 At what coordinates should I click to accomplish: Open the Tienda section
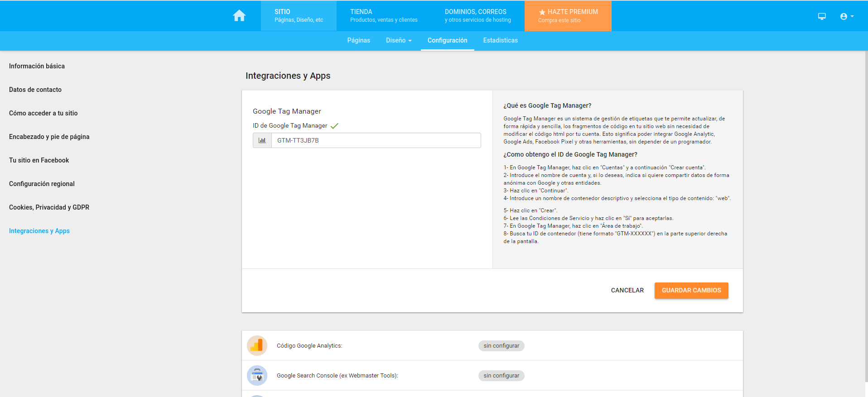384,16
